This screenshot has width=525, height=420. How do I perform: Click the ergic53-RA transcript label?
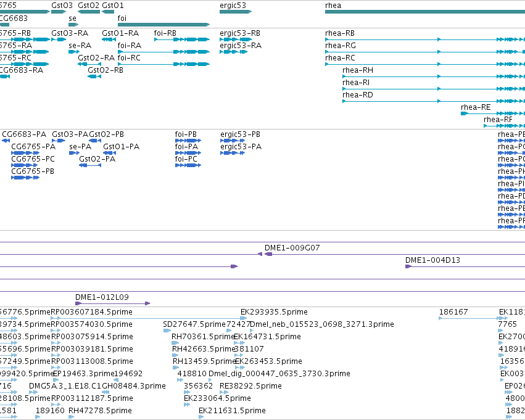[x=241, y=46]
